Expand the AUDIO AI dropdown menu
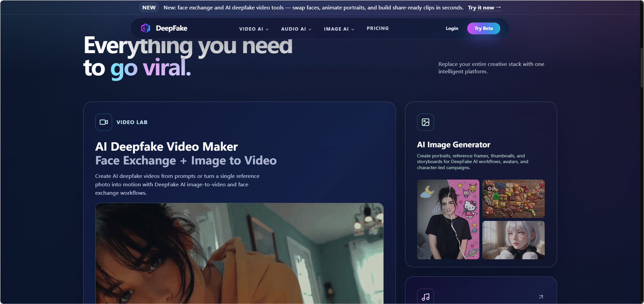 click(x=296, y=29)
